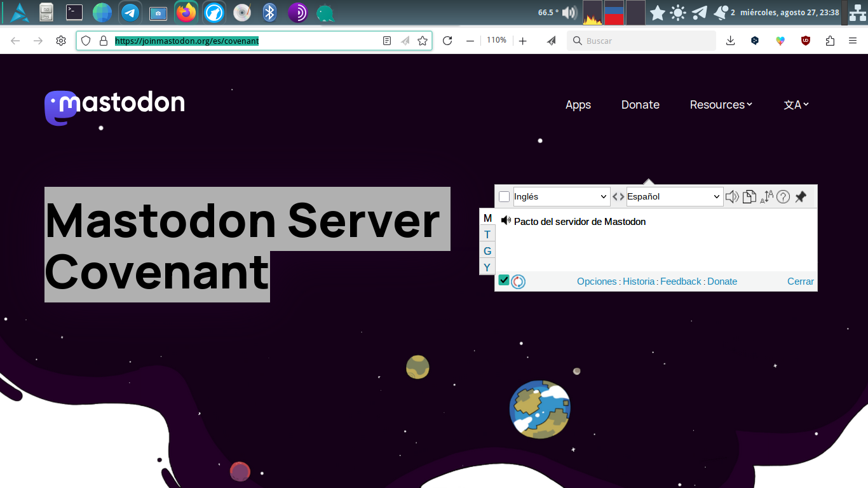
Task: Switch to the G translator tab
Action: coord(487,251)
